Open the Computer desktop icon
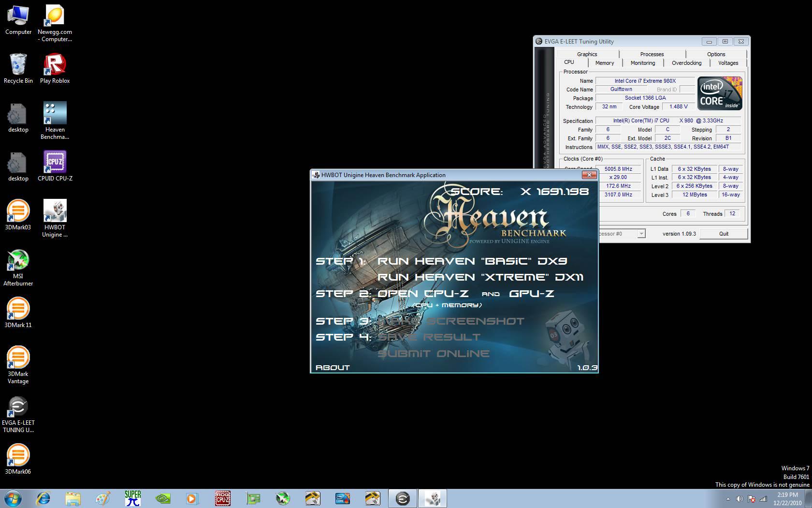The width and height of the screenshot is (812, 508). point(18,20)
